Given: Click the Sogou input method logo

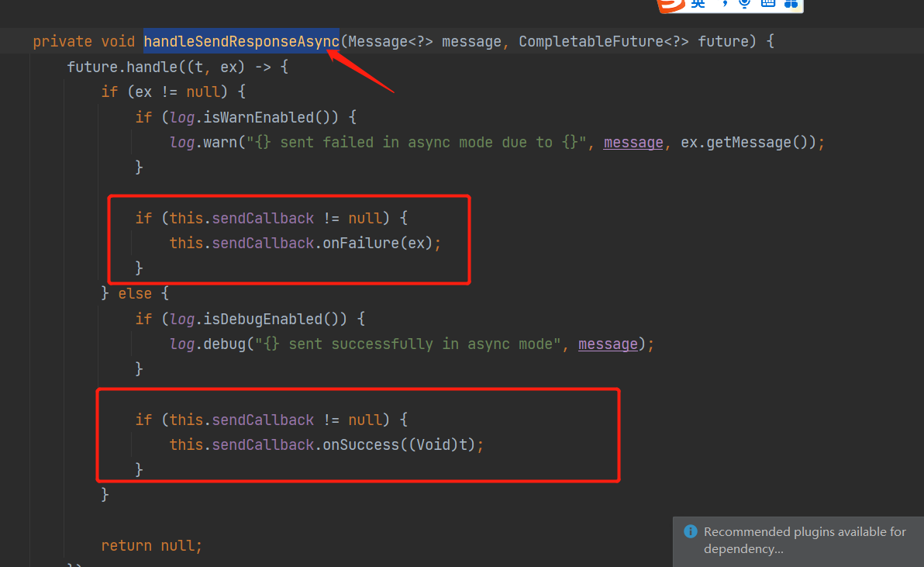Looking at the screenshot, I should point(671,5).
